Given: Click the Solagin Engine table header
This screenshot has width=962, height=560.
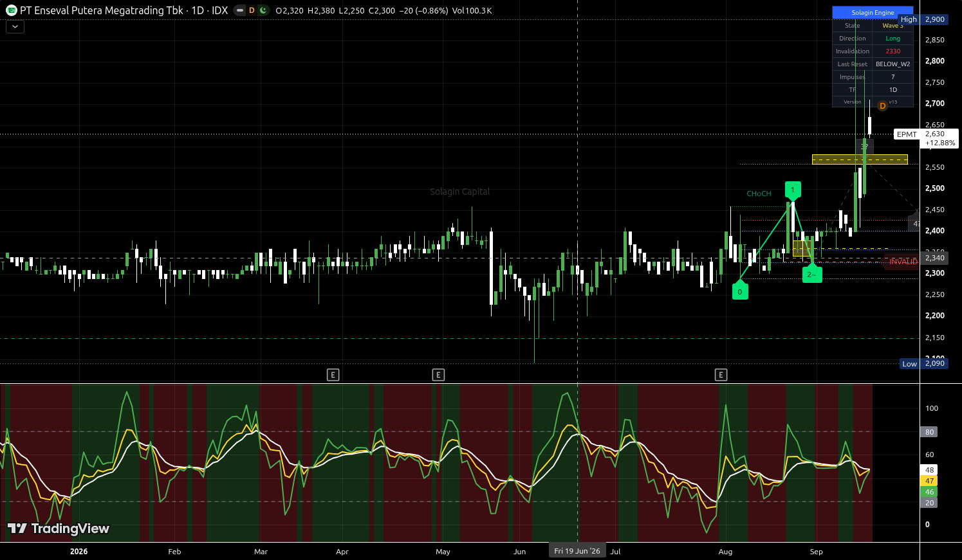Looking at the screenshot, I should click(x=873, y=12).
